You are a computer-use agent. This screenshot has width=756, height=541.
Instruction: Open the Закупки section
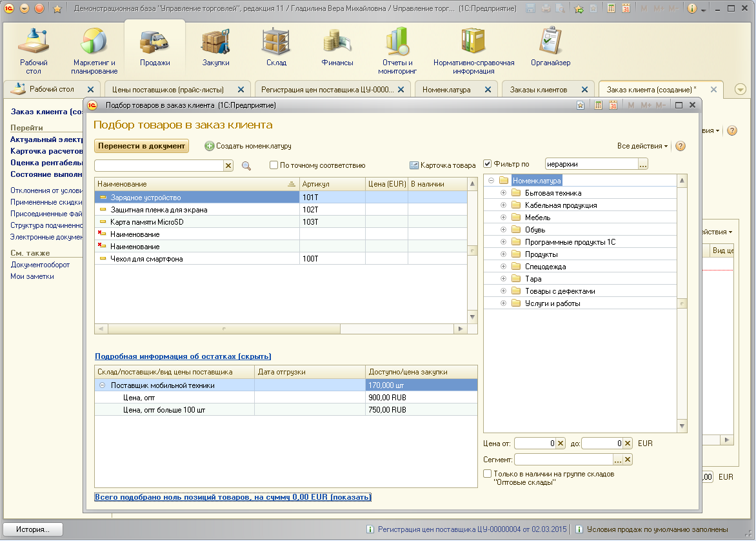point(215,47)
